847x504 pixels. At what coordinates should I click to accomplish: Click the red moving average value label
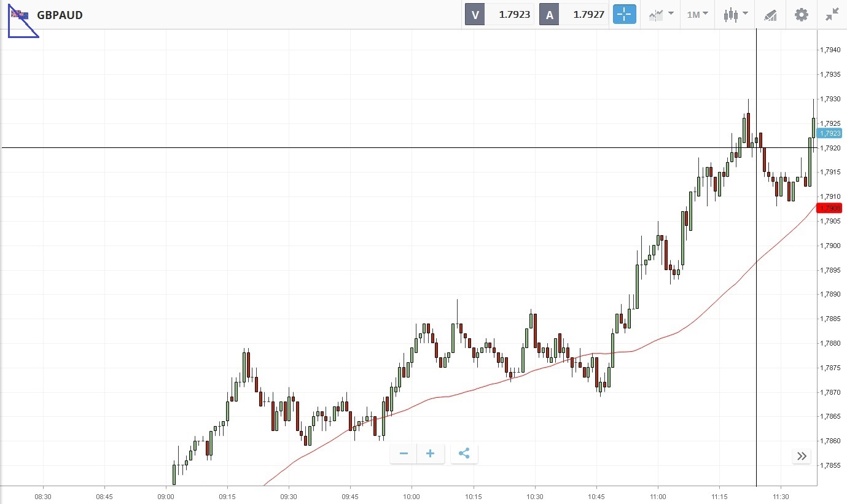[829, 208]
